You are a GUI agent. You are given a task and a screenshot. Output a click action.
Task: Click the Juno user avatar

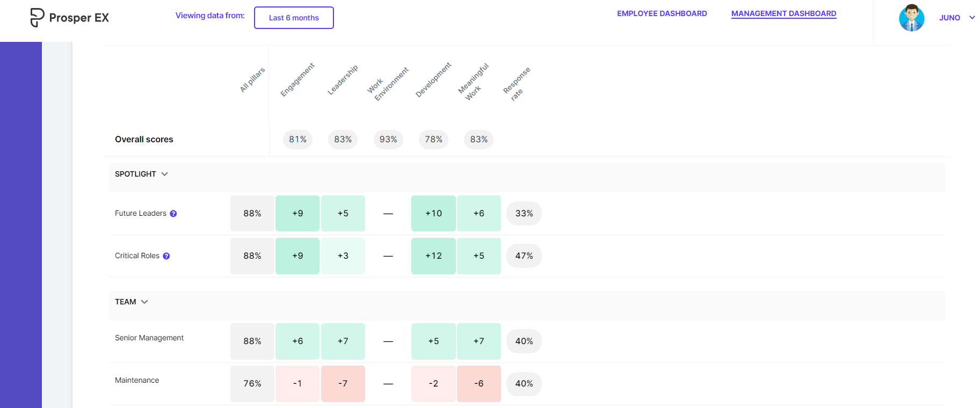point(912,18)
